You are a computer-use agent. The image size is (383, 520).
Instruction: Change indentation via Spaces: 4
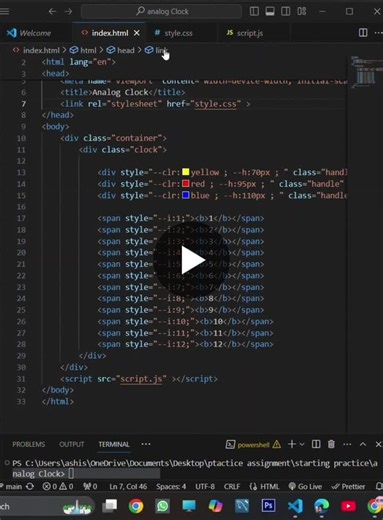click(x=171, y=486)
